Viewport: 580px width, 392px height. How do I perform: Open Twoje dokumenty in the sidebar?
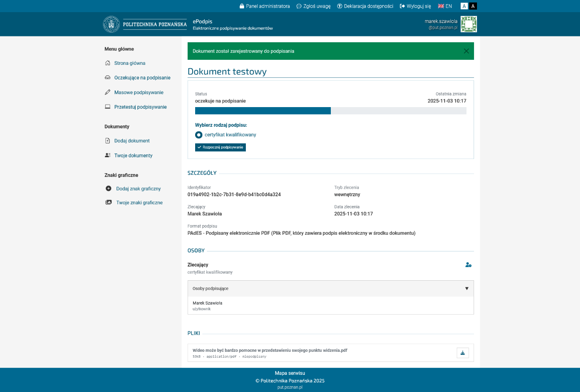click(133, 156)
